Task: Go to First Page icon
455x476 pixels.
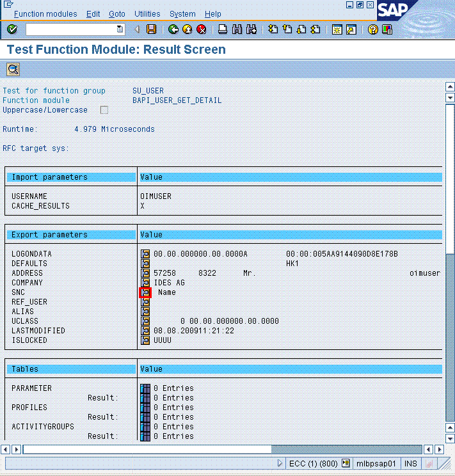Action: tap(273, 29)
